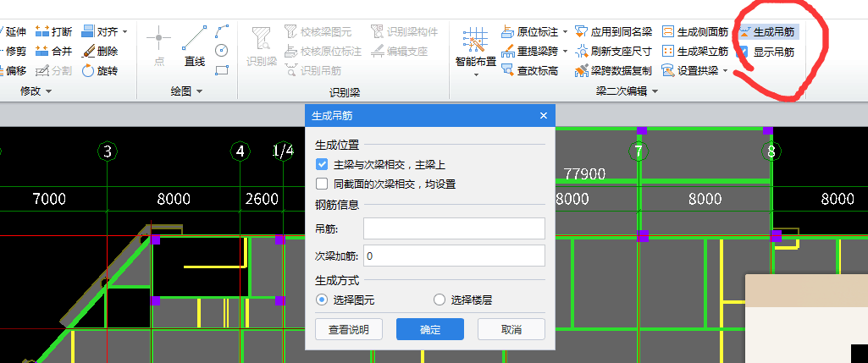The width and height of the screenshot is (868, 363).
Task: Click 刷新支座尺寸 tool
Action: tap(614, 52)
